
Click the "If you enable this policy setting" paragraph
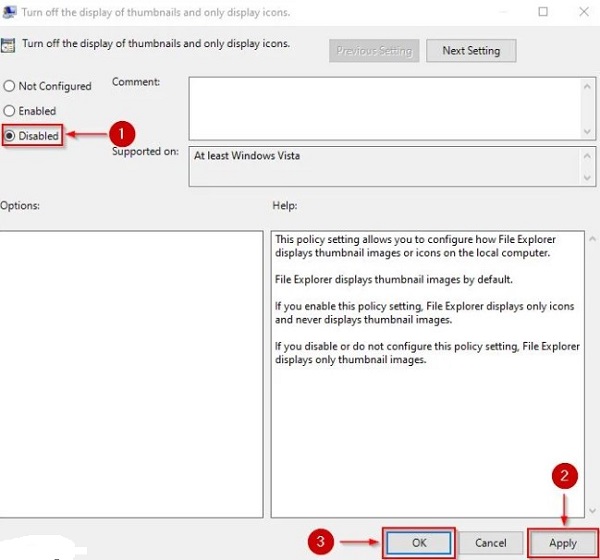coord(424,313)
